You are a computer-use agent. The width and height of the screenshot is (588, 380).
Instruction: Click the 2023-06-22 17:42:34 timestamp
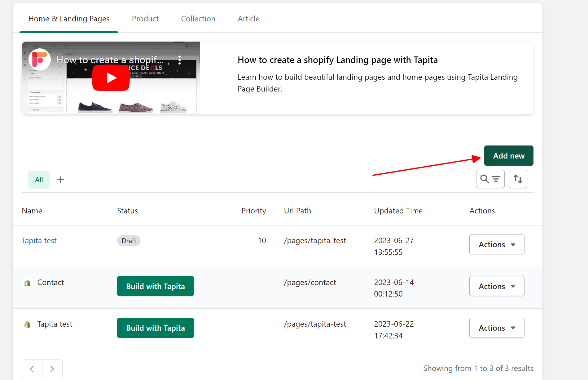click(394, 330)
